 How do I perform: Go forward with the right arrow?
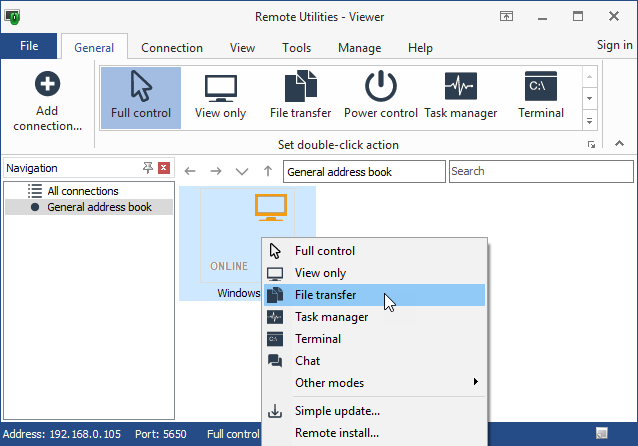(216, 171)
